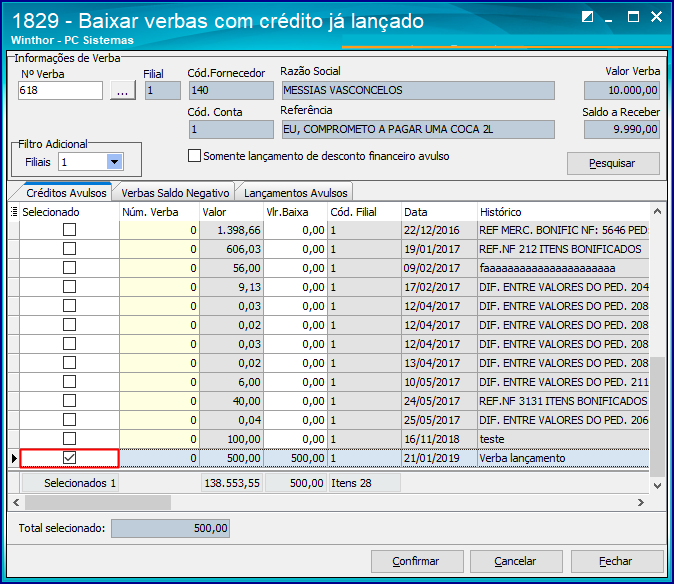Click the Fechar button
Image resolution: width=674 pixels, height=584 pixels.
tap(617, 561)
